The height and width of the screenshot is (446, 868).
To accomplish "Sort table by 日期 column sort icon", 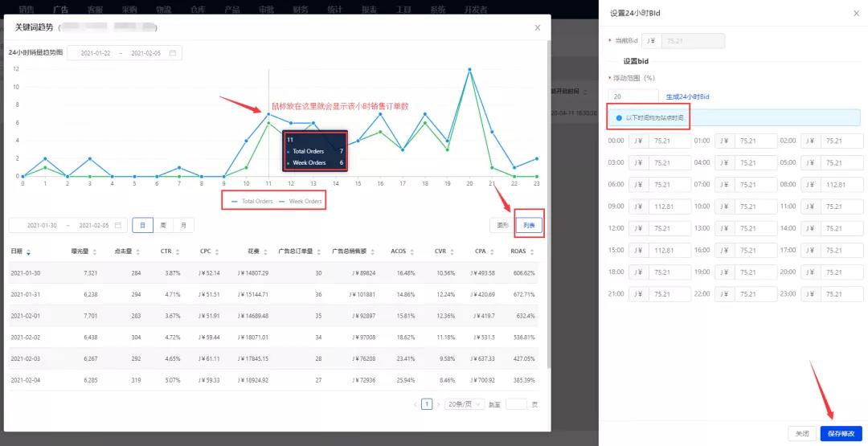I will tap(30, 252).
